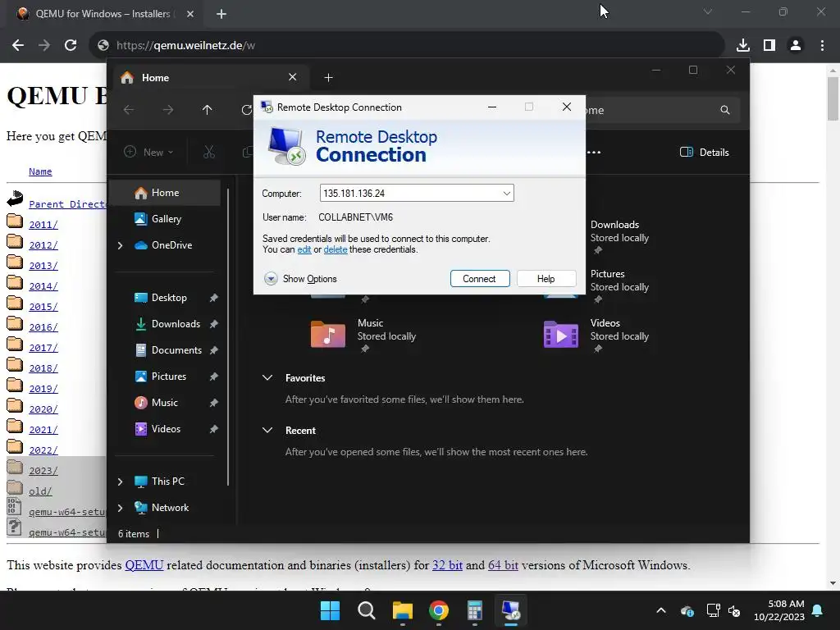Expand the Network tree node
Viewport: 840px width, 630px height.
point(120,508)
